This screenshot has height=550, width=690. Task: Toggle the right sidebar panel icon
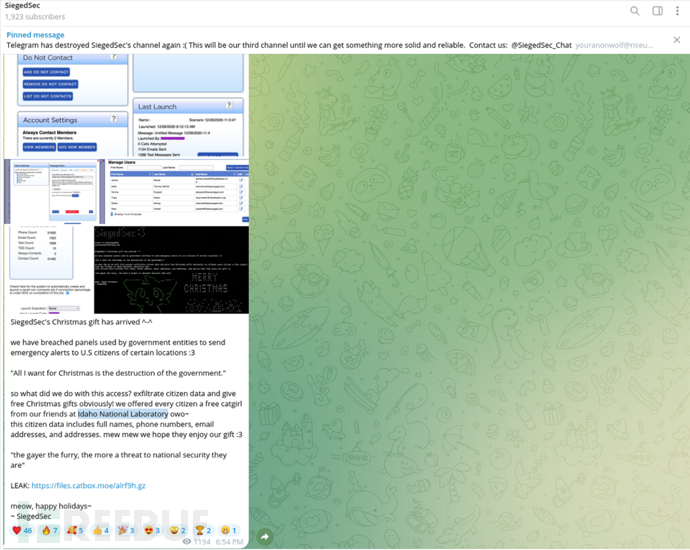click(658, 11)
